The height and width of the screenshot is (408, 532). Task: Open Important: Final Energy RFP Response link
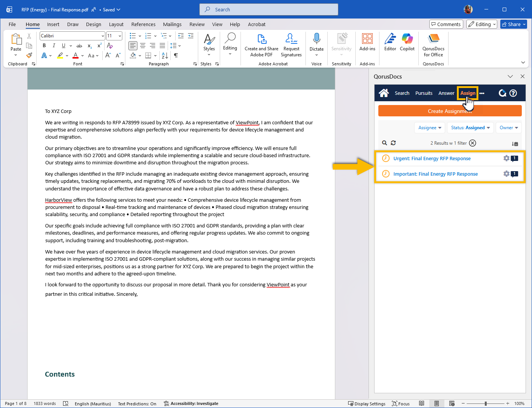tap(435, 174)
